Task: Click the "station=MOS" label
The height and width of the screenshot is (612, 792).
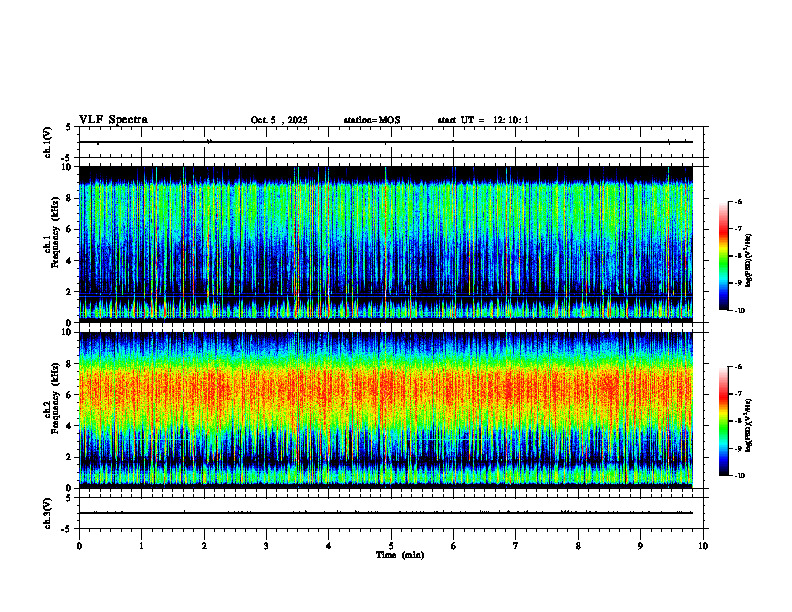Action: coord(372,120)
